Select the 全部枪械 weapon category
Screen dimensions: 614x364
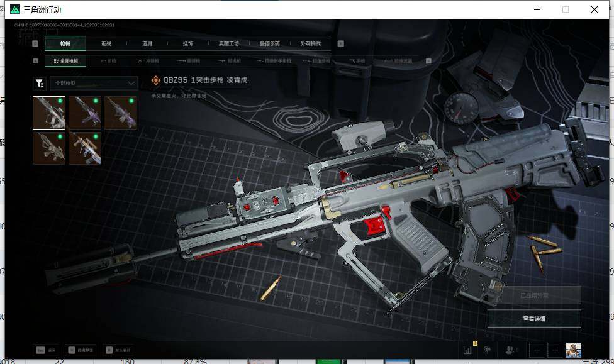point(65,60)
